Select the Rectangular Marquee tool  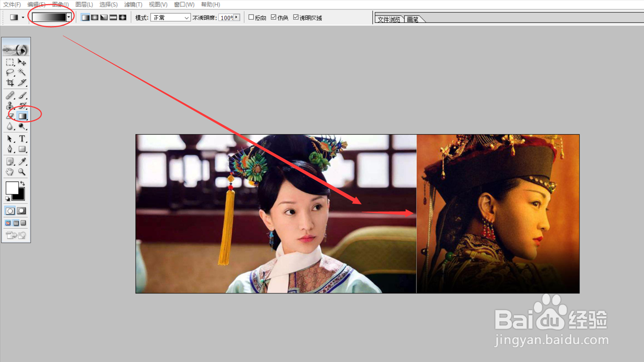(10, 62)
